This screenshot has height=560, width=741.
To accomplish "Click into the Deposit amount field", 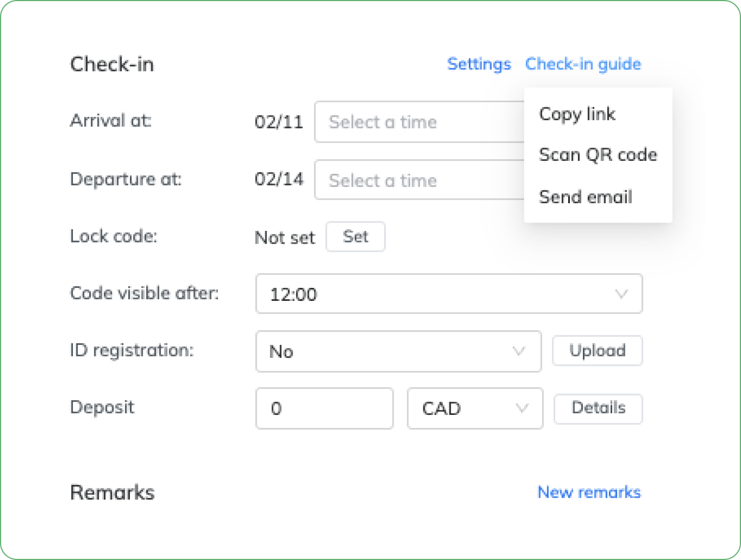I will point(324,408).
